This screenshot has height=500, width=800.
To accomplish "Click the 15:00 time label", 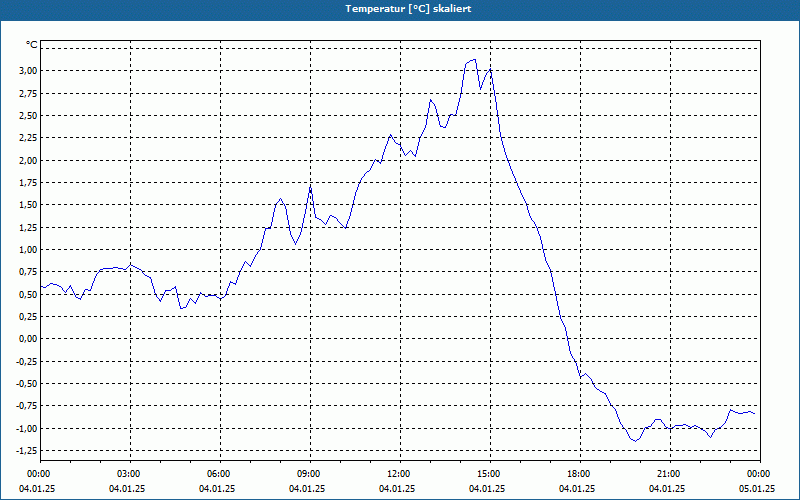I will pyautogui.click(x=490, y=474).
